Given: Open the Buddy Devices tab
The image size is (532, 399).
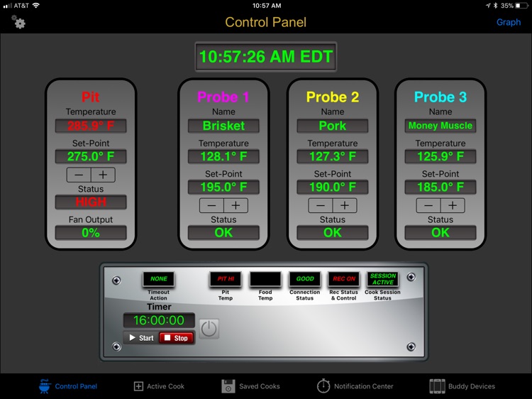Looking at the screenshot, I should [462, 386].
